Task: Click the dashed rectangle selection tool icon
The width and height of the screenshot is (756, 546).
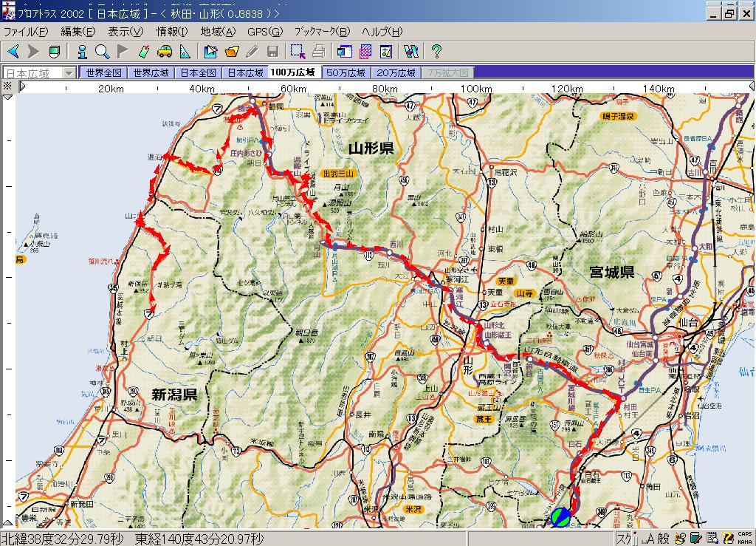Action: point(298,51)
